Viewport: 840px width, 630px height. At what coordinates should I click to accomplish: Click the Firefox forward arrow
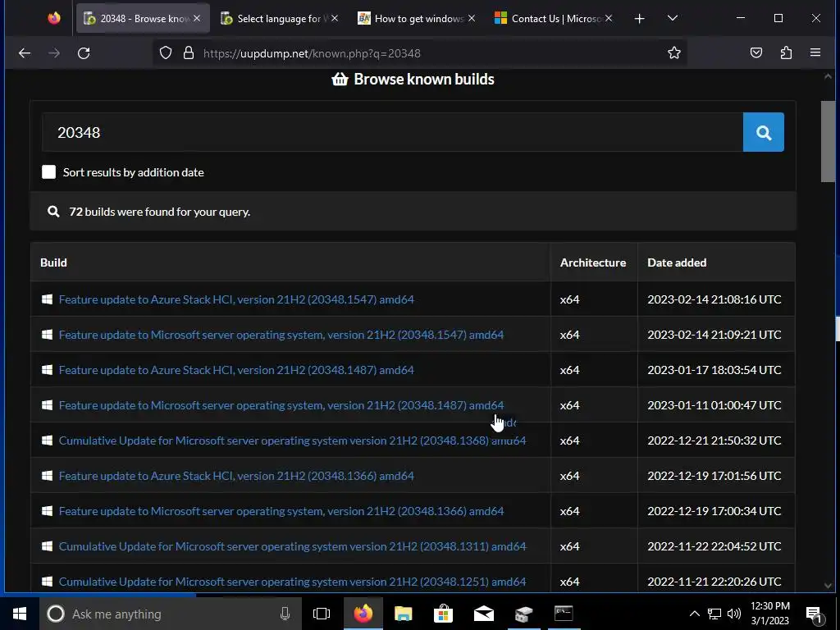tap(54, 53)
